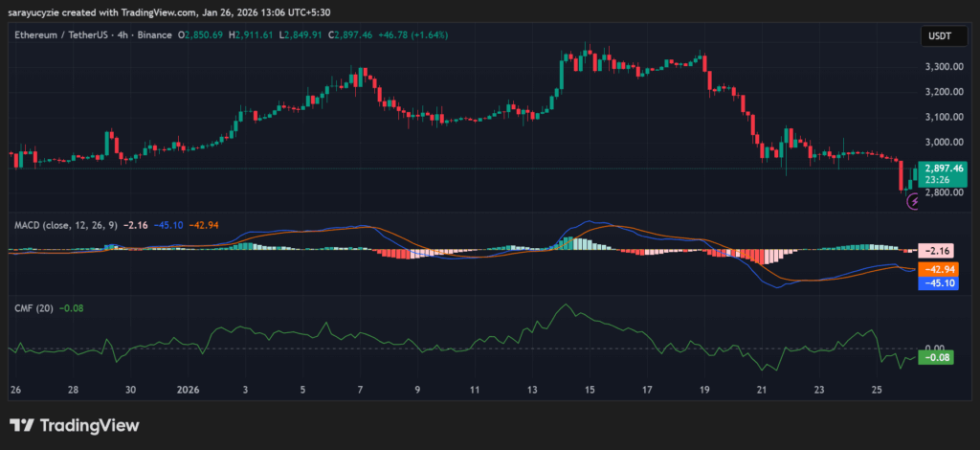The height and width of the screenshot is (450, 980).
Task: Click the 15 date label on time axis
Action: coord(590,391)
